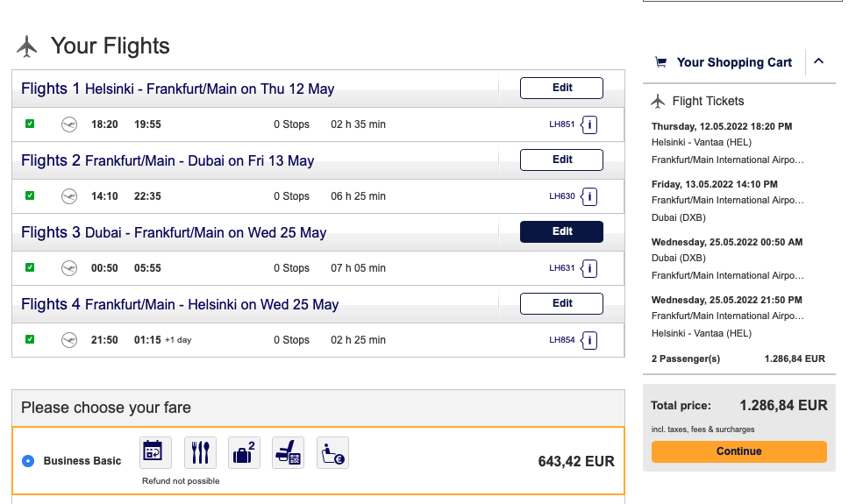Image resolution: width=863 pixels, height=504 pixels.
Task: Open info for flight LH630
Action: (590, 196)
